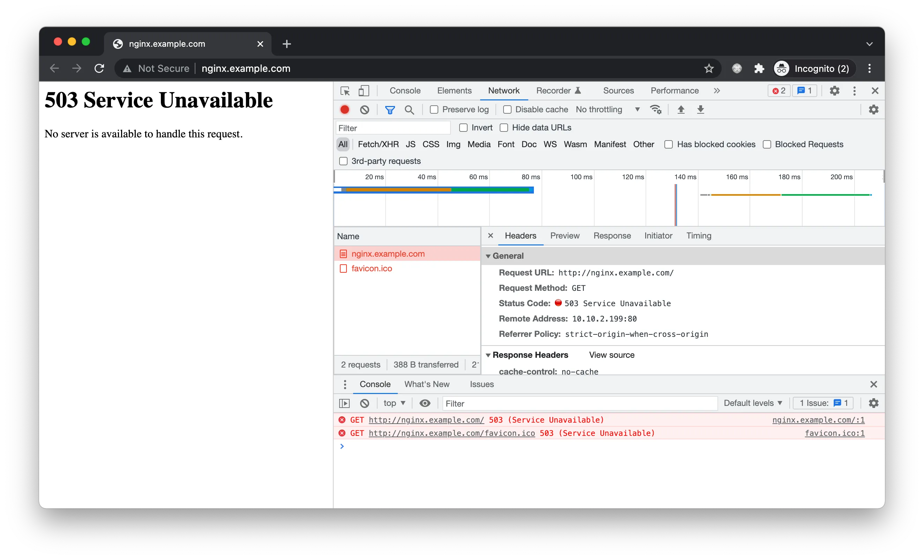Switch to the Timing tab
Viewport: 924px width, 560px height.
click(698, 235)
